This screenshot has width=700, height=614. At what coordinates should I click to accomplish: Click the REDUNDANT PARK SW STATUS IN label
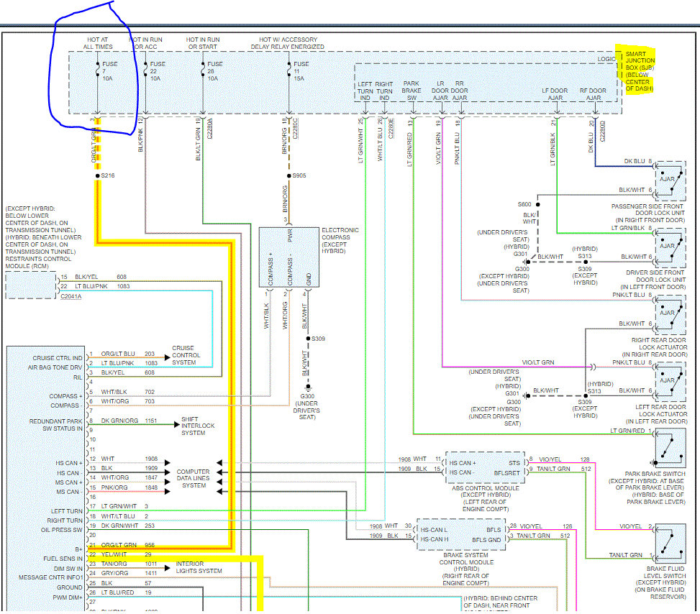tap(56, 425)
